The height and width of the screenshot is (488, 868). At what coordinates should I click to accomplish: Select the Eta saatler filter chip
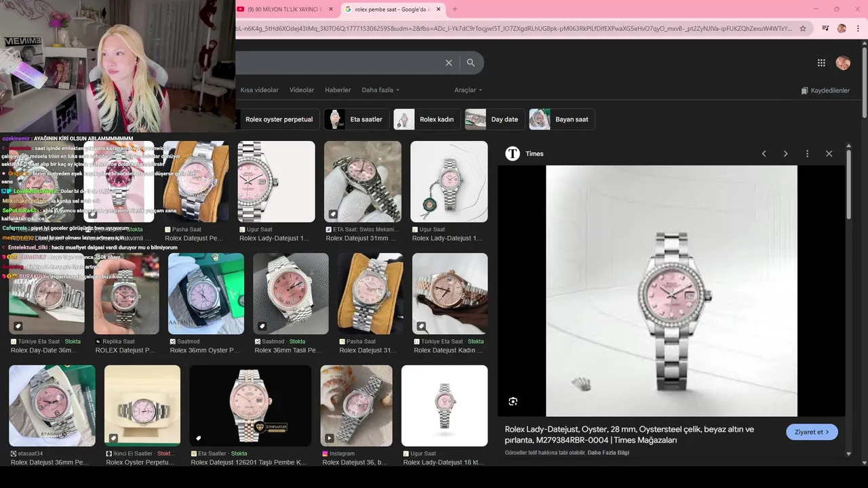[357, 119]
